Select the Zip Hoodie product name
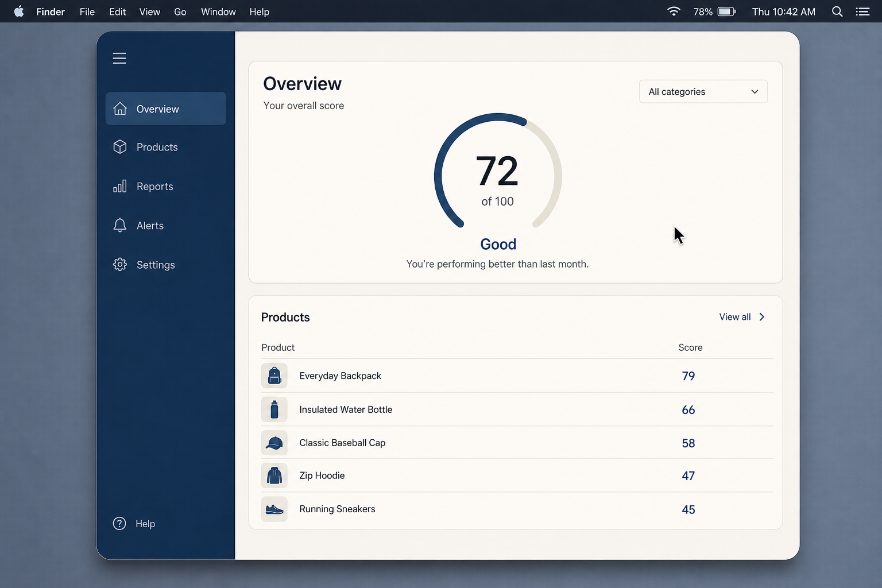The height and width of the screenshot is (588, 882). [x=322, y=475]
